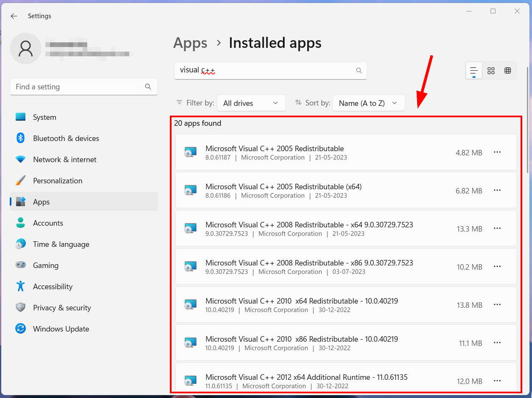Click the apps search box containing visual c++
This screenshot has width=532, height=398.
pos(271,70)
